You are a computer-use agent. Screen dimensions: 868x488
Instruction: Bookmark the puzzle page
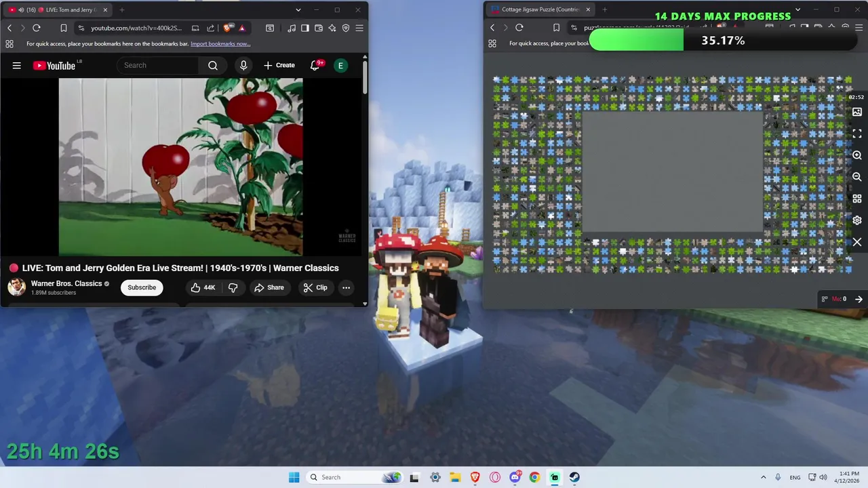[556, 28]
